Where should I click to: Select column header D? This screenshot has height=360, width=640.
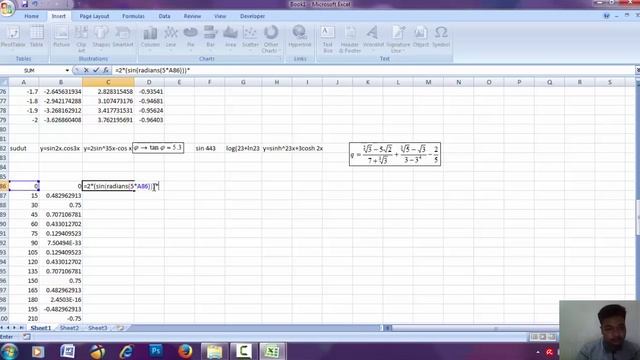(149, 82)
